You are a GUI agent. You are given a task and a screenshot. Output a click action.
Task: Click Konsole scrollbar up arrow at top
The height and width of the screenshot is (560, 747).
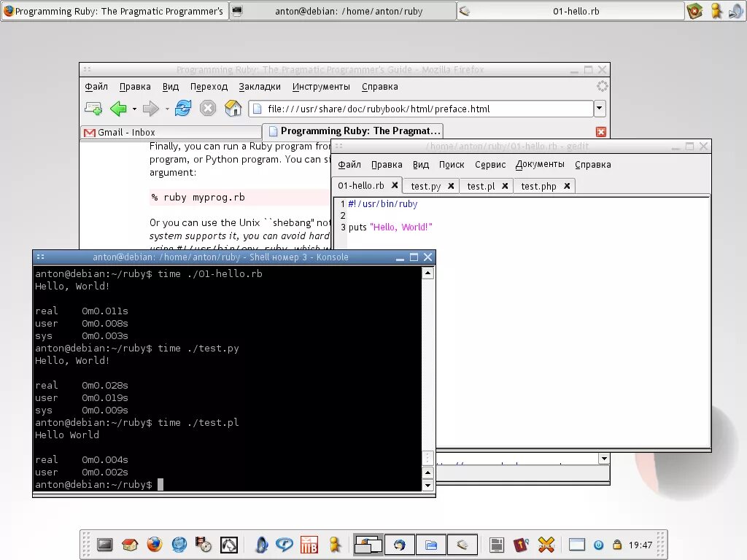coord(427,273)
